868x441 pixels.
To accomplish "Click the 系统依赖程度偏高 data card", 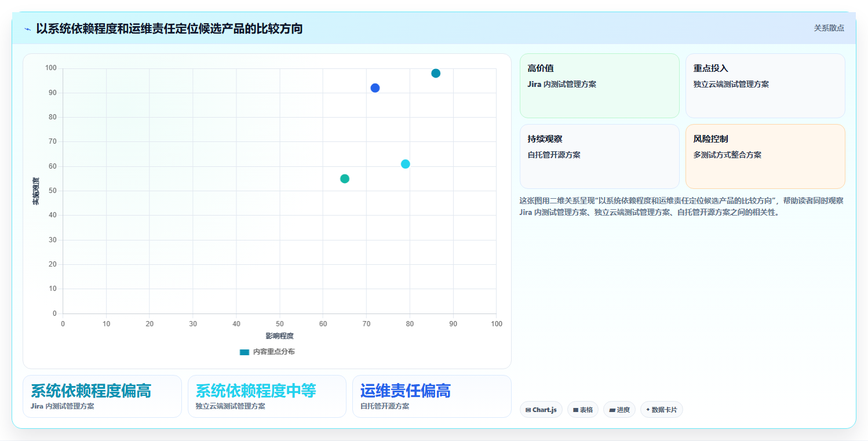I will pos(102,396).
